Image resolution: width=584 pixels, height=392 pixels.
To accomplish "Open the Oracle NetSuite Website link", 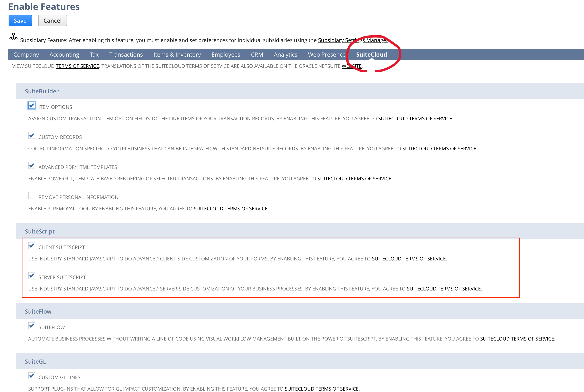I will [352, 66].
